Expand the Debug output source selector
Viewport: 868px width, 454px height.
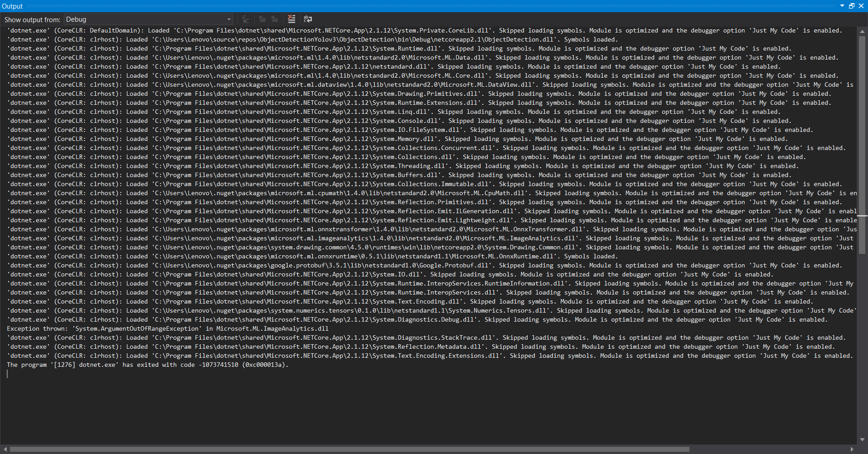229,19
